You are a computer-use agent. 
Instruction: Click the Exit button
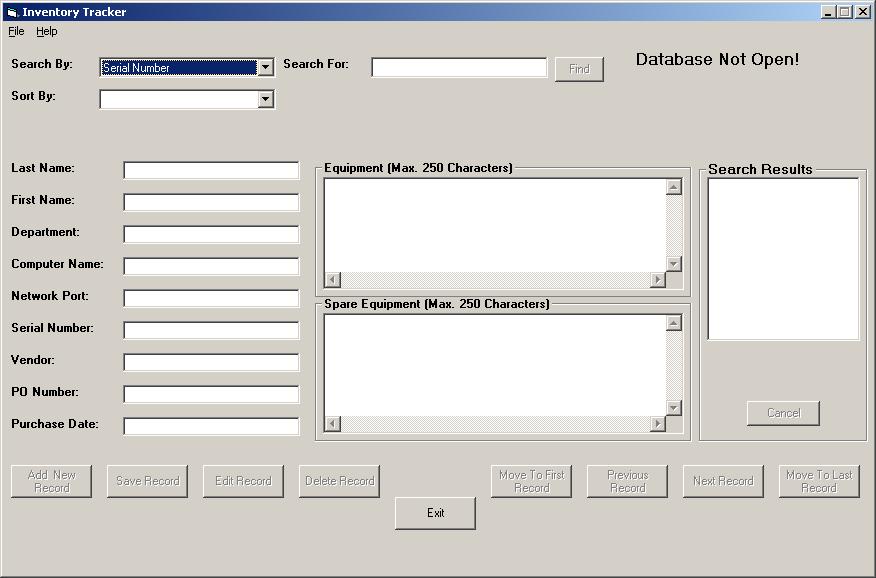pyautogui.click(x=435, y=513)
